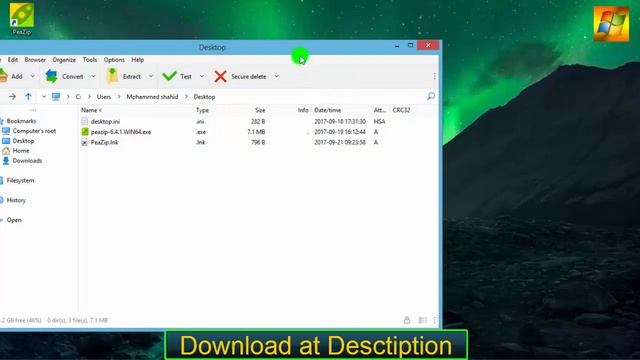640x360 pixels.
Task: Sort by the Name column header
Action: (91, 110)
